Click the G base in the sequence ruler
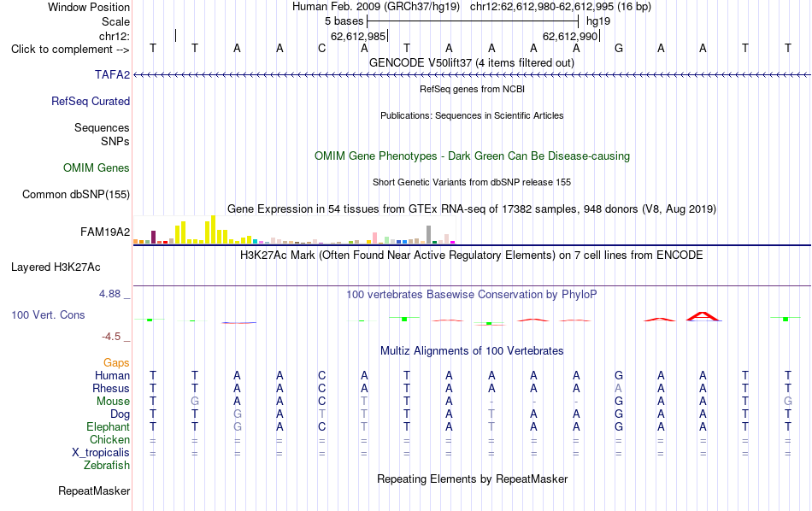The image size is (812, 511). point(618,49)
